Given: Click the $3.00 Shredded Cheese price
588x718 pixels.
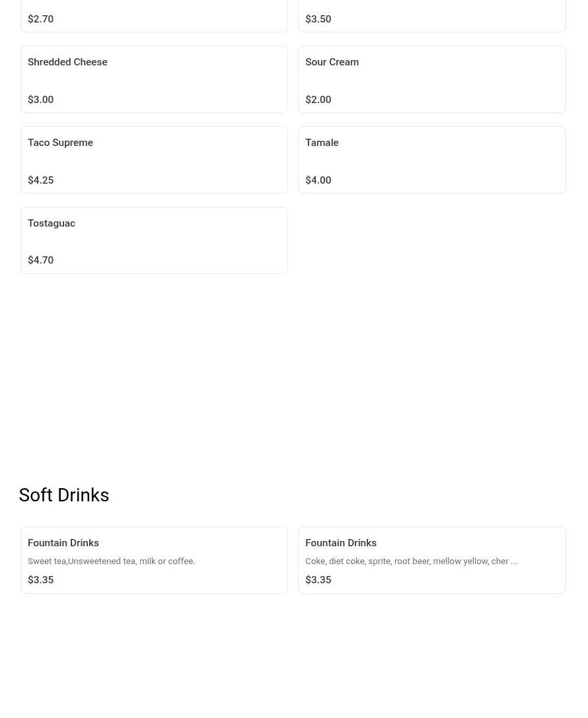Looking at the screenshot, I should (41, 100).
